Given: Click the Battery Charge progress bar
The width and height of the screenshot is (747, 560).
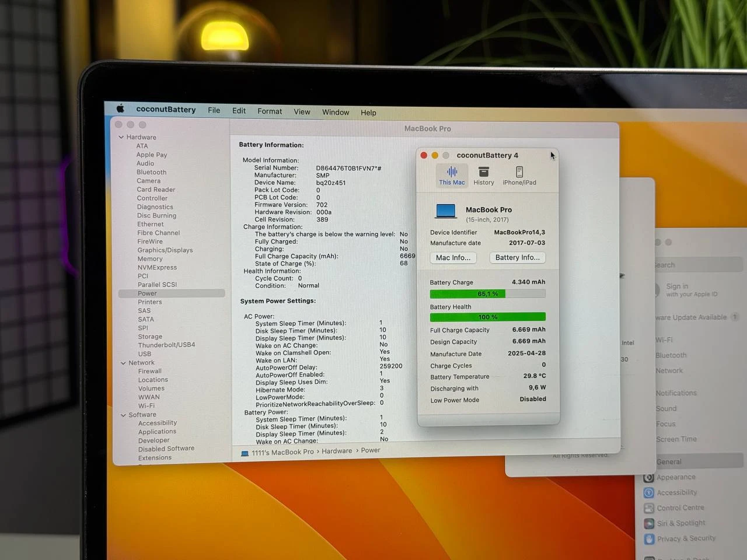Looking at the screenshot, I should tap(487, 294).
